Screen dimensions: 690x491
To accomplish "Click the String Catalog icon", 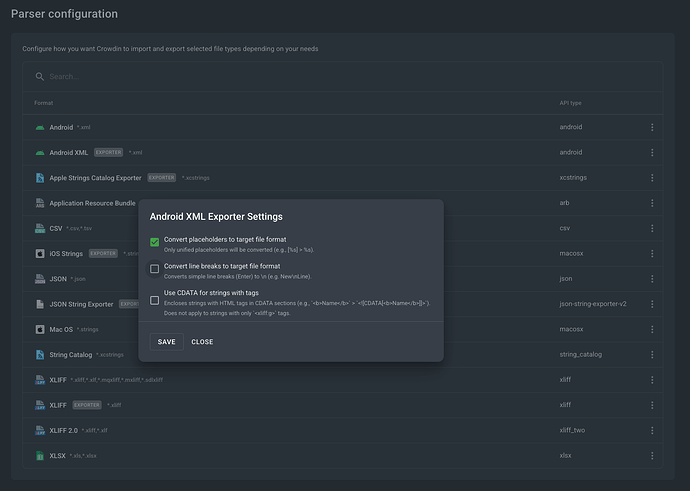I will (40, 355).
